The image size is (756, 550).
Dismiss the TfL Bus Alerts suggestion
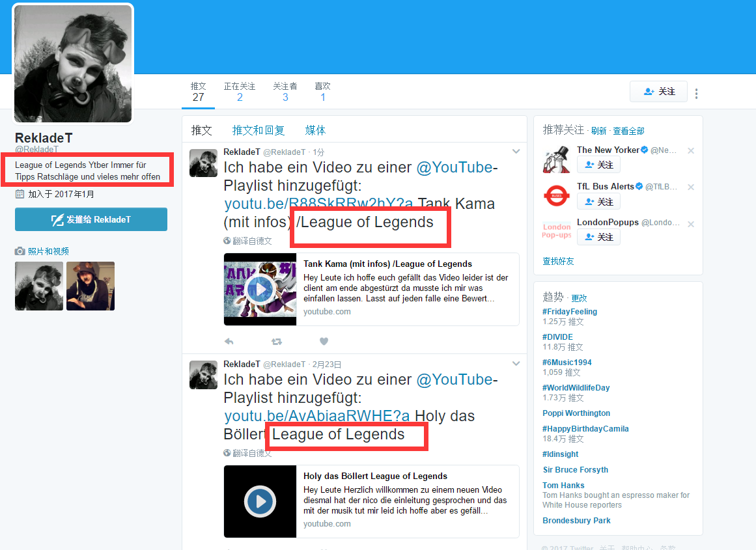tap(691, 187)
